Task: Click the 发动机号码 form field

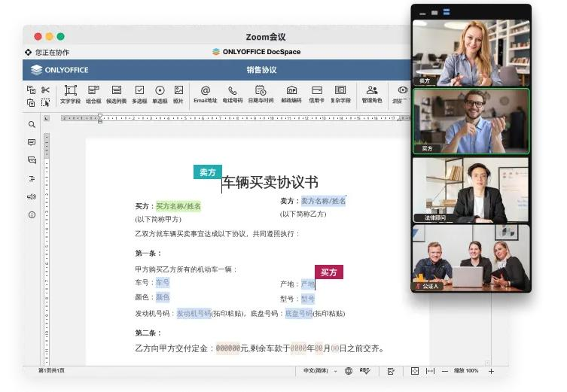Action: point(194,314)
